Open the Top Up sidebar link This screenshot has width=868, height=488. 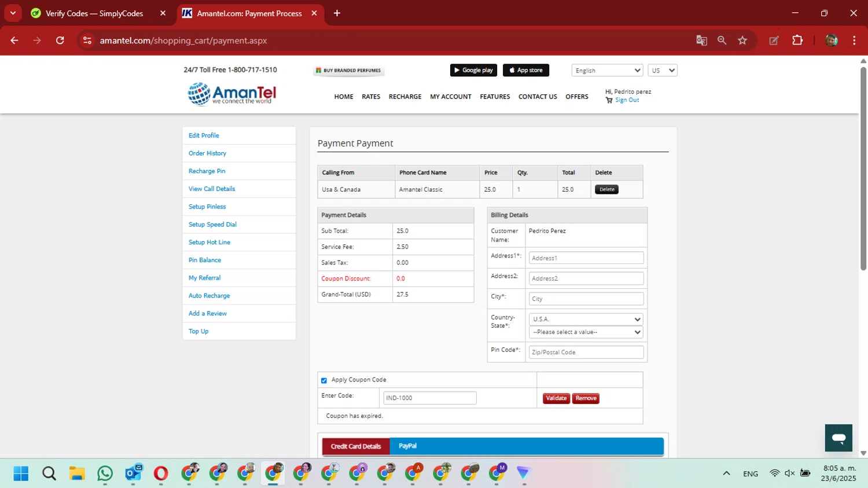click(198, 331)
